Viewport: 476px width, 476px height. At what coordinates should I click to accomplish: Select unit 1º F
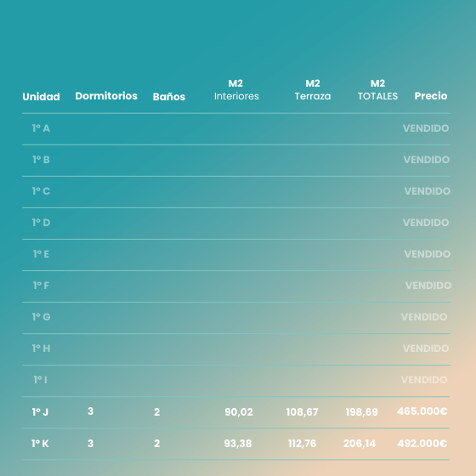pos(41,286)
